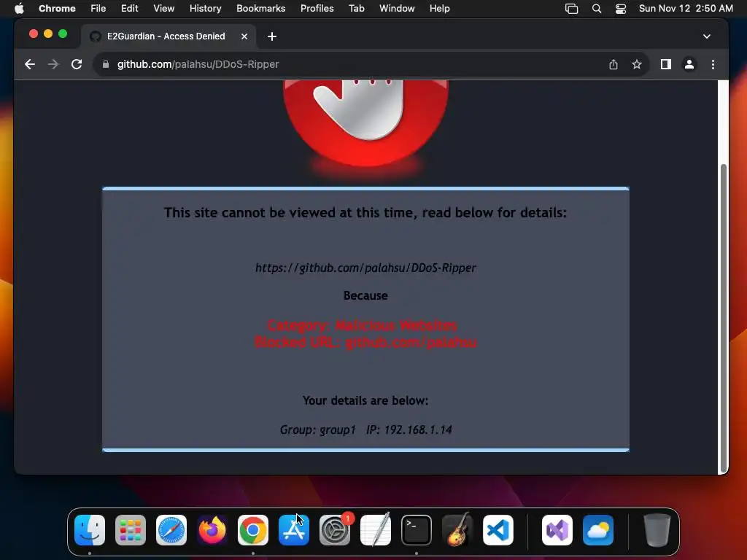Bookmark this page with the star icon

tap(636, 64)
